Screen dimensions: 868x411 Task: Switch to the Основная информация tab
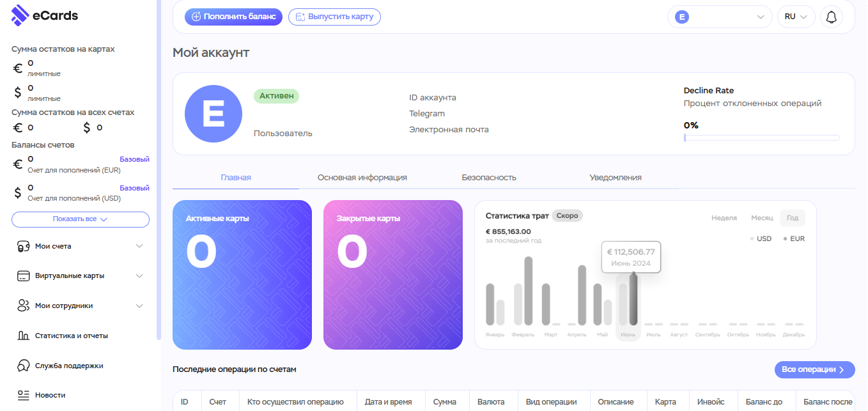pyautogui.click(x=362, y=178)
